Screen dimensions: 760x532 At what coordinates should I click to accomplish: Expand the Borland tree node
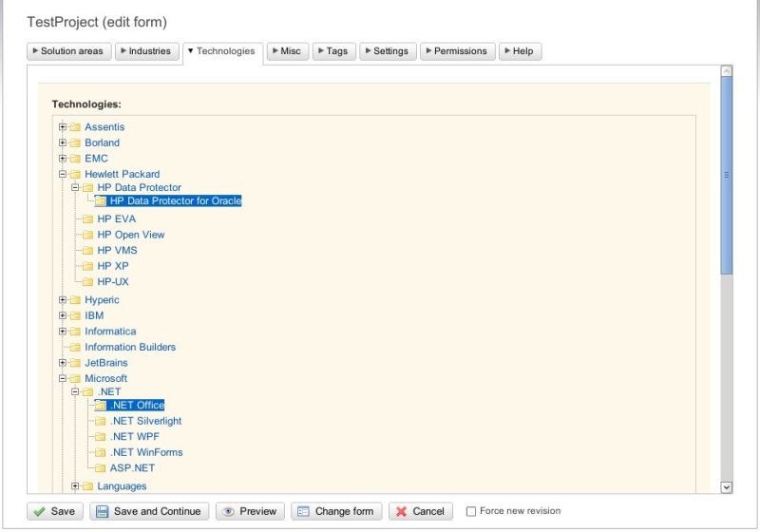click(63, 142)
